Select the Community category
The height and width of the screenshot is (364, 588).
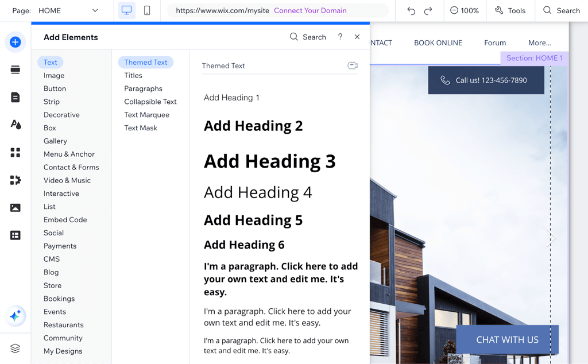coord(63,338)
